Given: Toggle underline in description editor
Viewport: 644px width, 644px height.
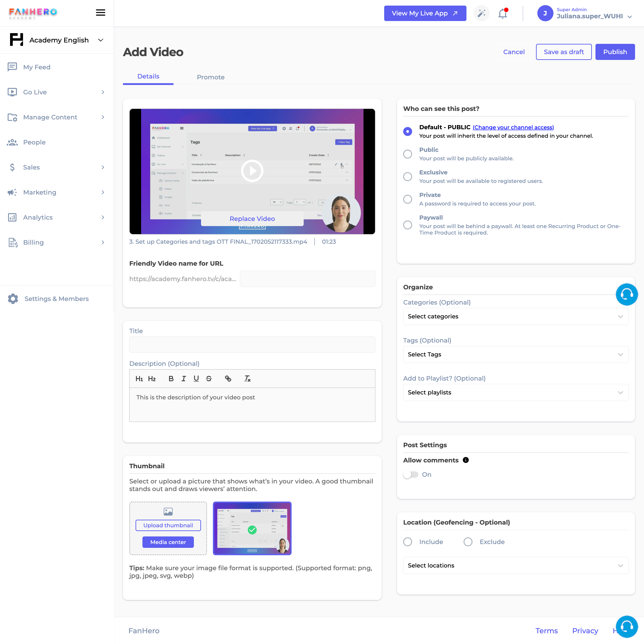Looking at the screenshot, I should tap(196, 379).
